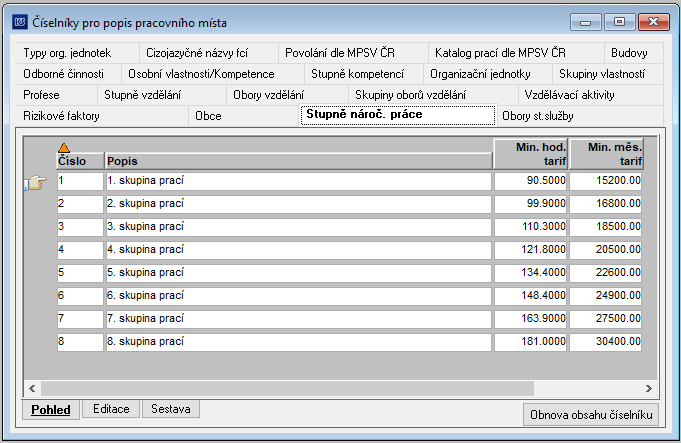Switch to Cizojazyčné názvy fcí tab
The width and height of the screenshot is (681, 443).
209,53
